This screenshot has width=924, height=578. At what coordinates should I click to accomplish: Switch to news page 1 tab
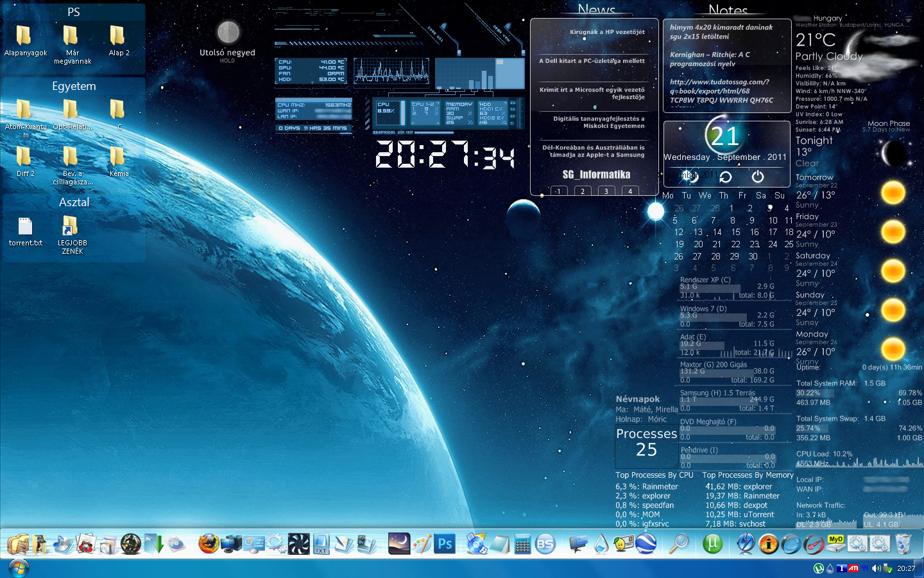coord(559,191)
